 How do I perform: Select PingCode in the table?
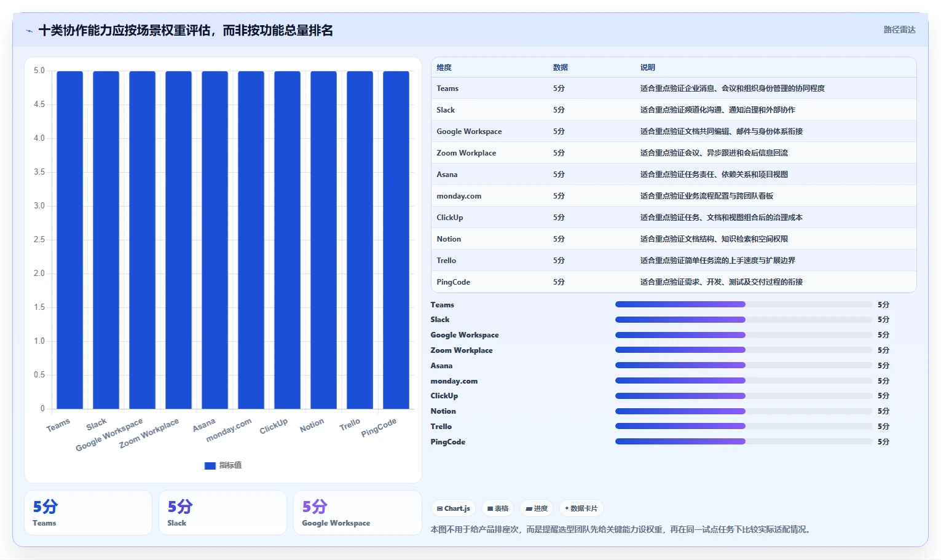pos(453,282)
